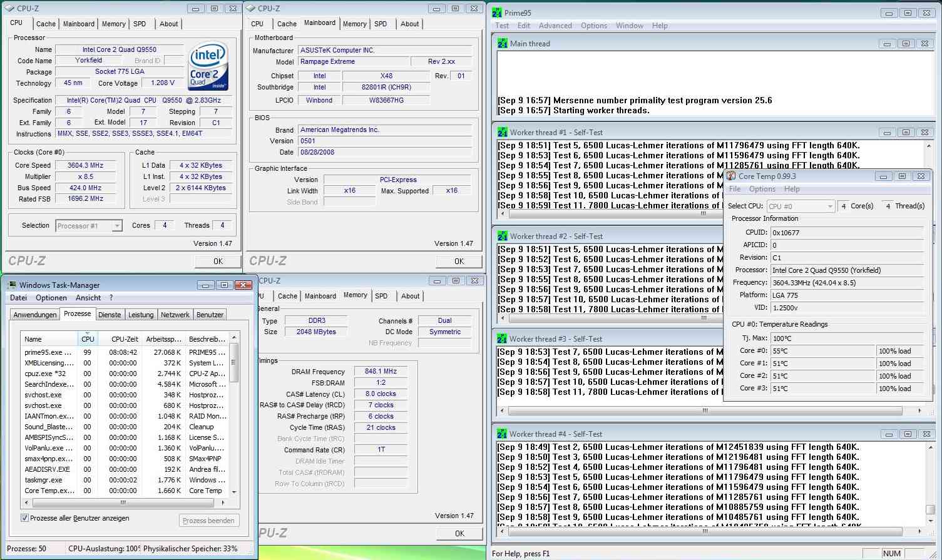Open the Dienste tab in Task-Manager
Screen dimensions: 942x560
tap(110, 315)
